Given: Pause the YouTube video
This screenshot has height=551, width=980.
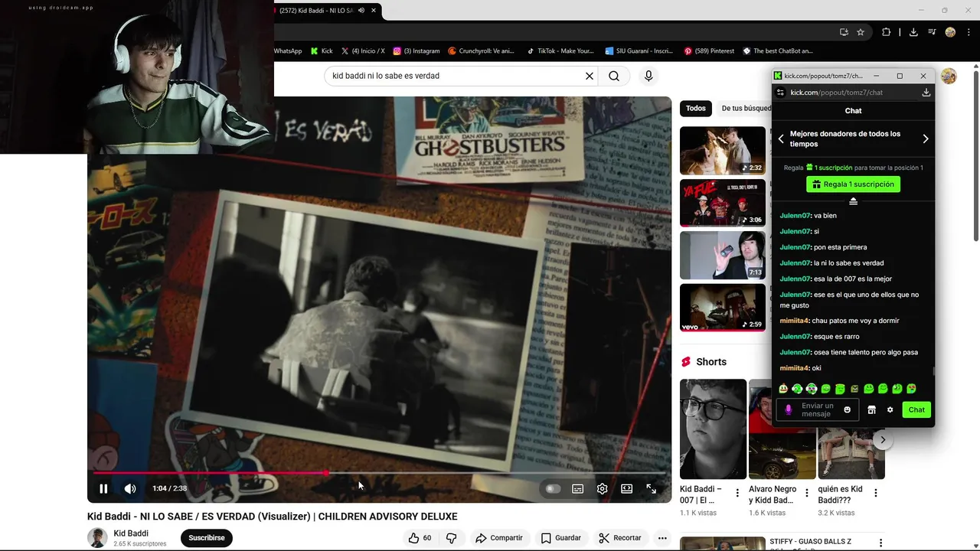Looking at the screenshot, I should click(x=103, y=488).
